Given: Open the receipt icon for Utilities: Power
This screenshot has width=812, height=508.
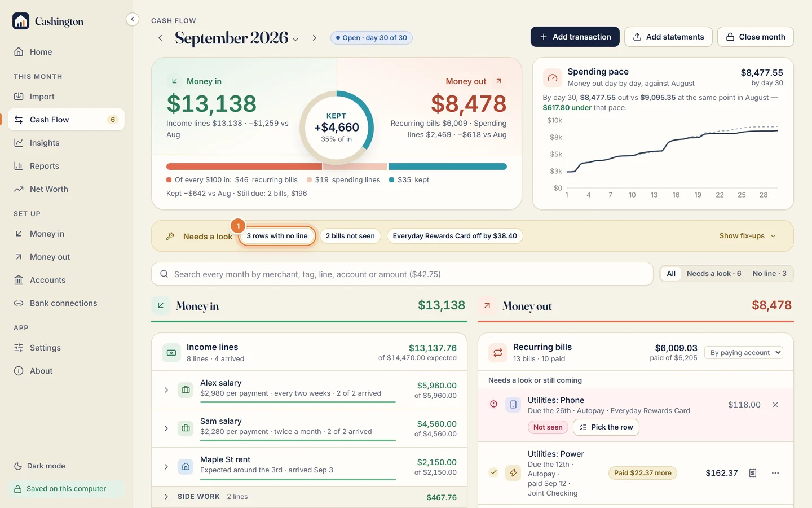Looking at the screenshot, I should point(753,473).
